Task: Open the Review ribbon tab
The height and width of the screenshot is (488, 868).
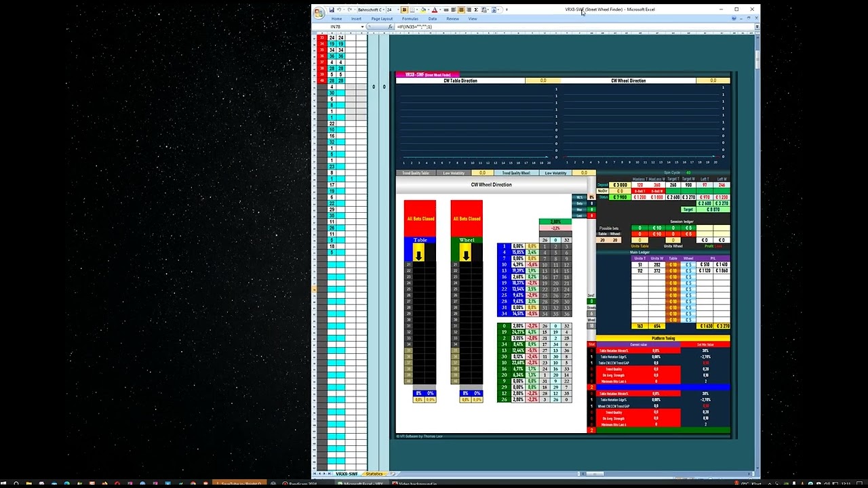Action: point(452,19)
